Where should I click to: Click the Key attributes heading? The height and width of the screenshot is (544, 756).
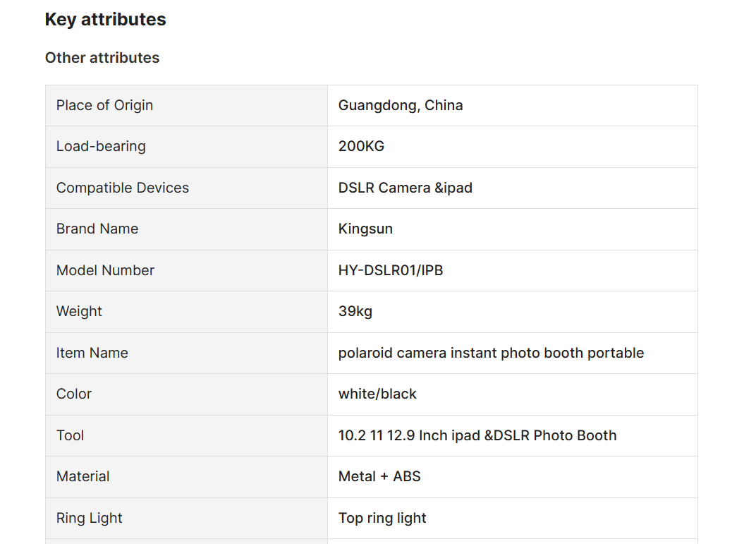105,20
